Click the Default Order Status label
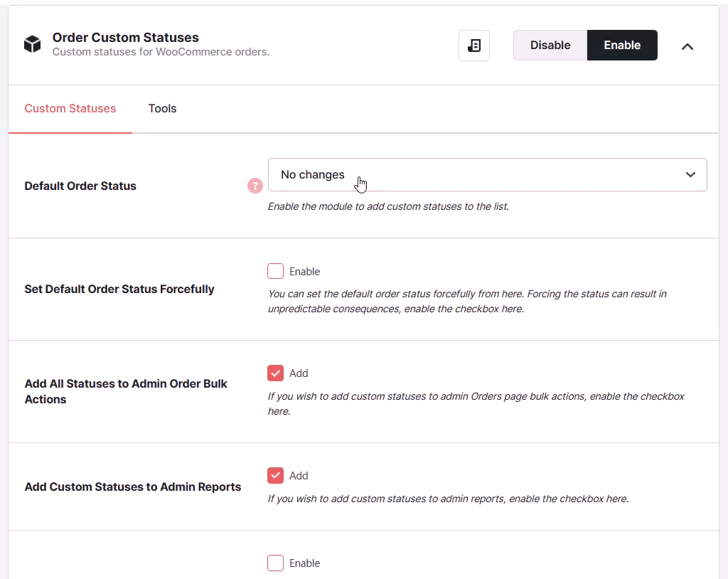The height and width of the screenshot is (579, 728). point(80,186)
